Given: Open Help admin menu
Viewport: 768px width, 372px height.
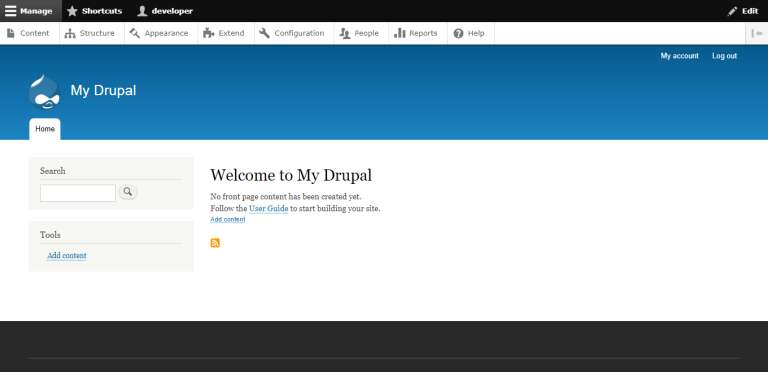Looking at the screenshot, I should coord(469,33).
